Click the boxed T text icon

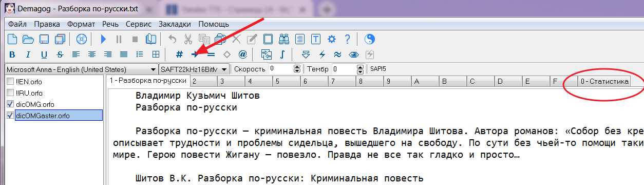coord(316,39)
